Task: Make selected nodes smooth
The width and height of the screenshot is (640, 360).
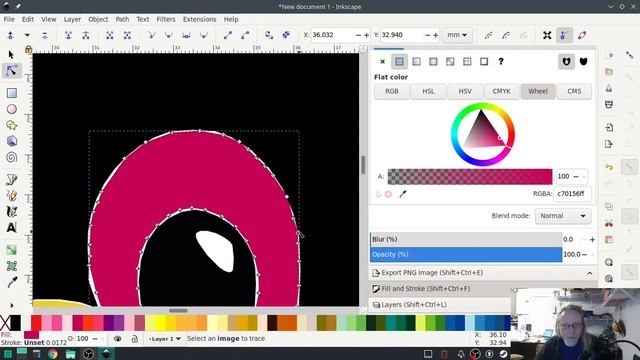Action: point(169,36)
